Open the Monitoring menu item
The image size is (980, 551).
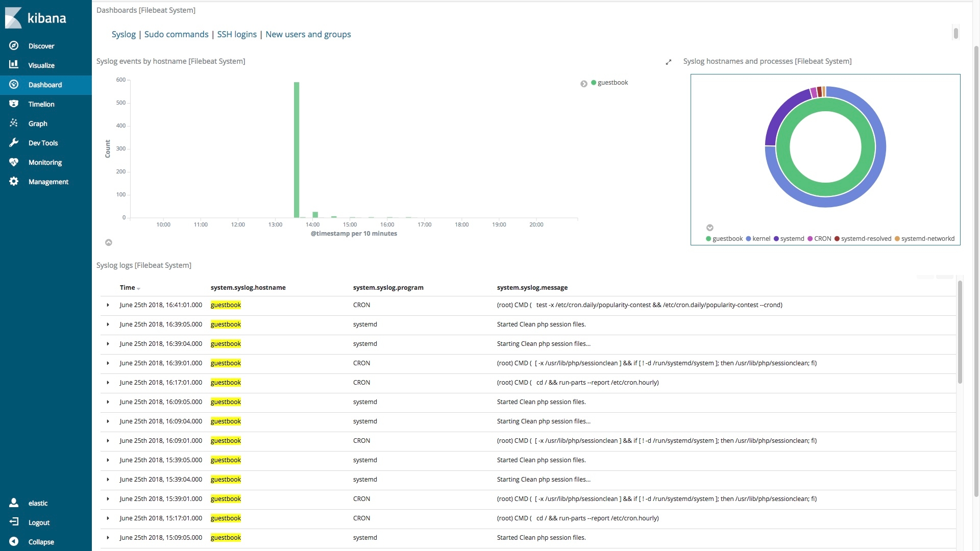pos(45,162)
